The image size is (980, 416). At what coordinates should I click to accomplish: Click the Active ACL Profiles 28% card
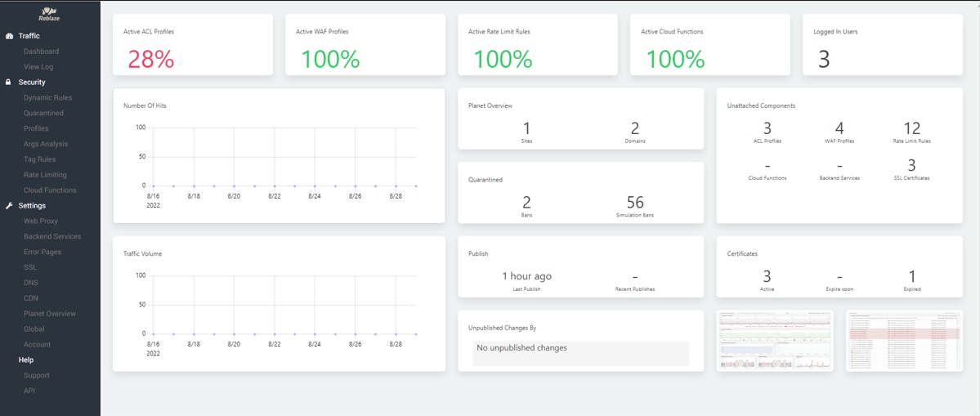pyautogui.click(x=193, y=46)
